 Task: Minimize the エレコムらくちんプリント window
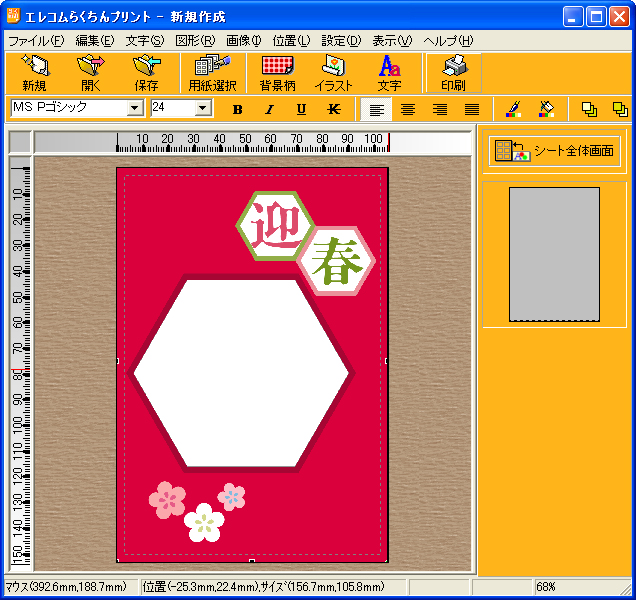click(x=573, y=17)
